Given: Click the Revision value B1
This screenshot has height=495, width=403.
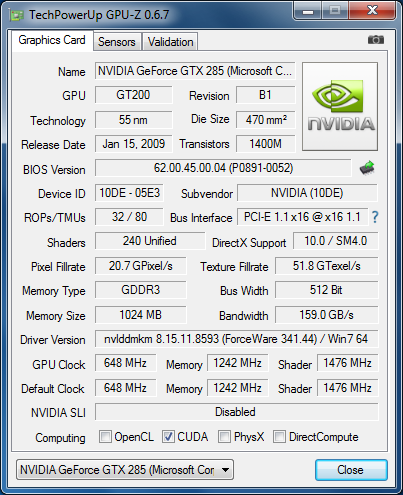Looking at the screenshot, I should click(x=266, y=95).
